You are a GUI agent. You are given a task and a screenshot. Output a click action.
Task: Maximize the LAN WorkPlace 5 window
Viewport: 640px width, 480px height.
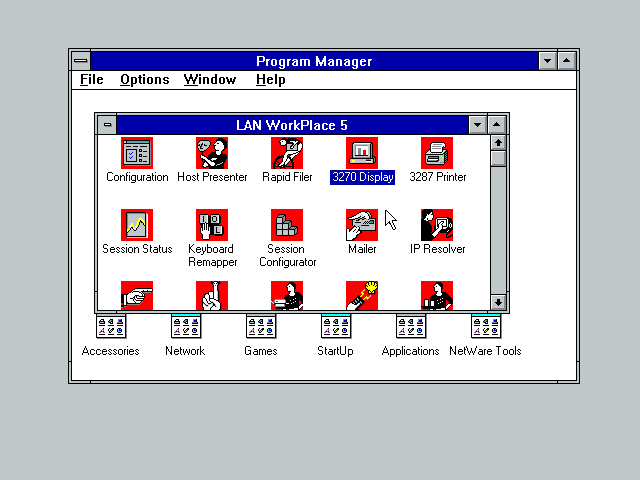pyautogui.click(x=496, y=125)
